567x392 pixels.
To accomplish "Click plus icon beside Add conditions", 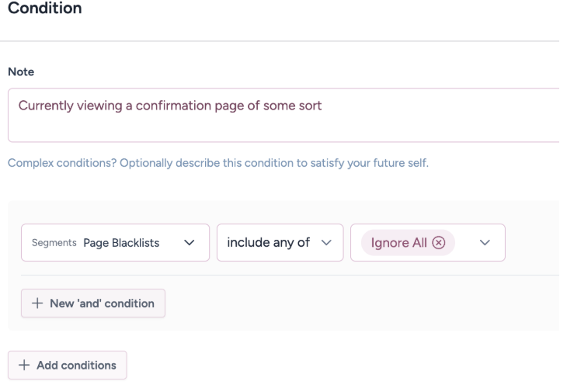I will coord(25,366).
